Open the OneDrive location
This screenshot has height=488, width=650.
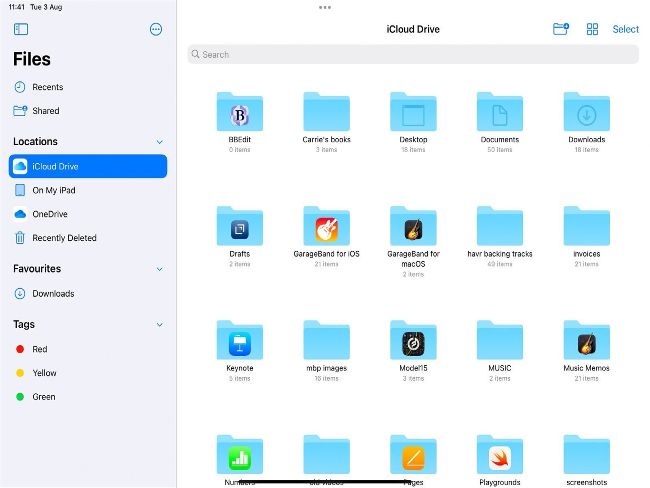point(49,214)
